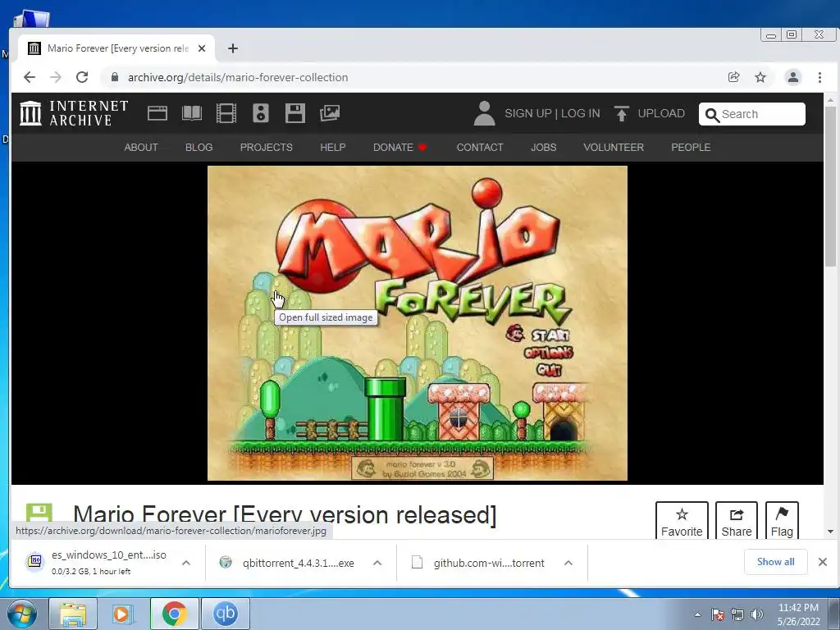This screenshot has width=840, height=630.
Task: Click the Chrome share page icon
Action: [734, 77]
